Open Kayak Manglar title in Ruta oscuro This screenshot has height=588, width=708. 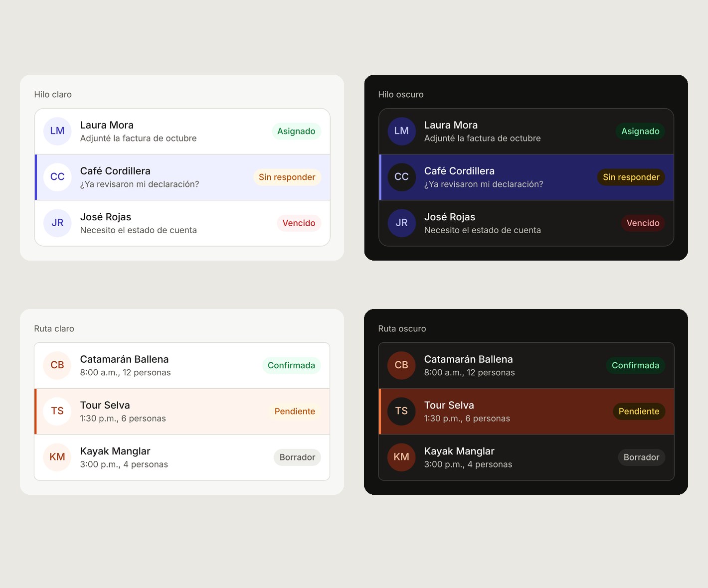click(x=459, y=451)
